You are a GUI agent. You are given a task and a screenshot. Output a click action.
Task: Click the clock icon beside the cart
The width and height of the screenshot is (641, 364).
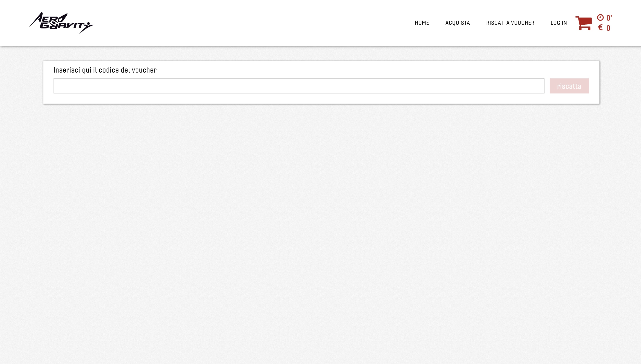tap(600, 18)
